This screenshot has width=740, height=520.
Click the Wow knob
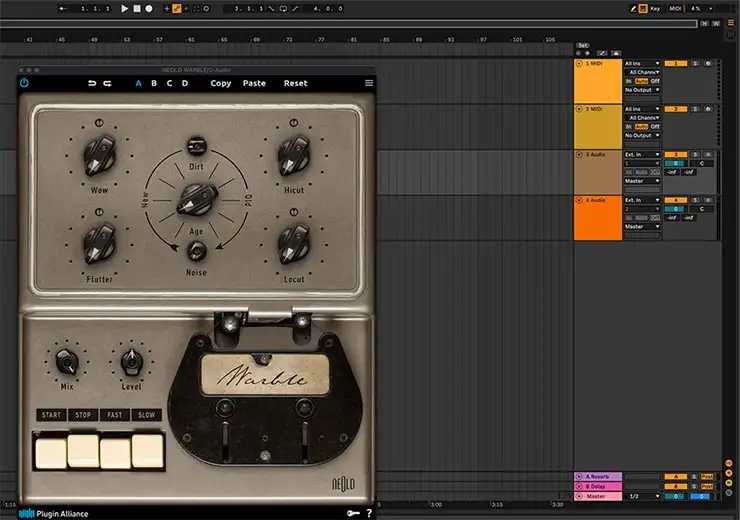100,156
